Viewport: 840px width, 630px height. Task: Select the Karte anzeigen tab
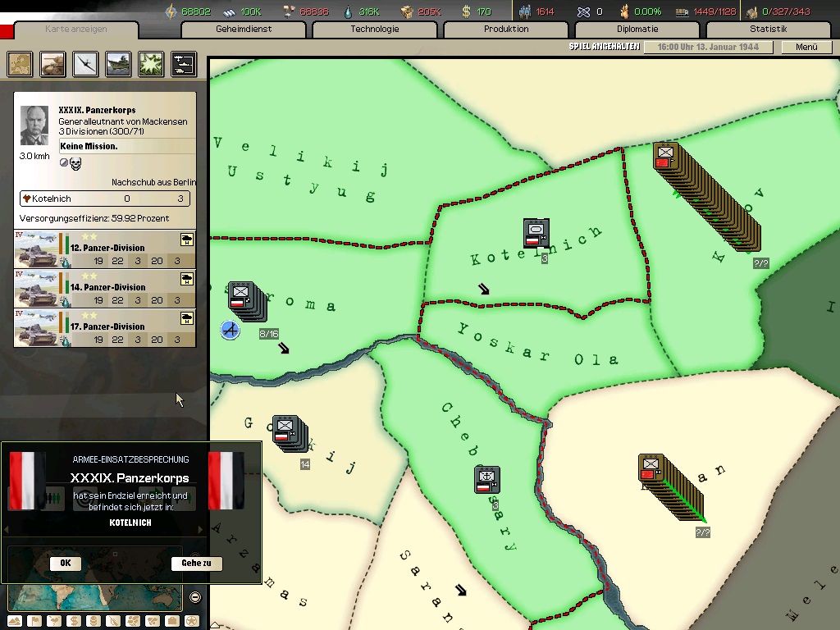pos(76,29)
